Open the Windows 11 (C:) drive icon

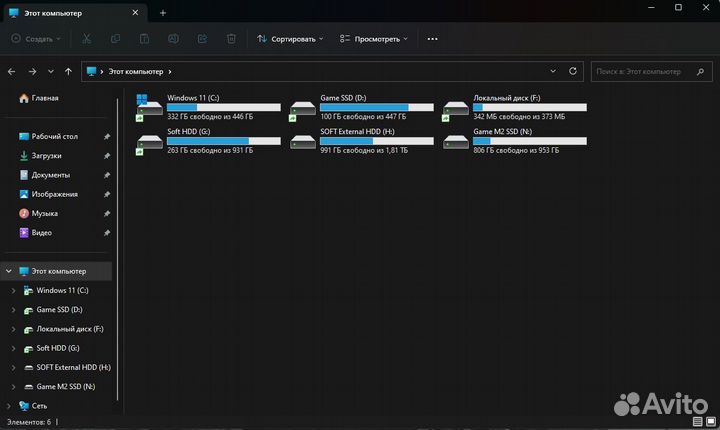coord(149,108)
